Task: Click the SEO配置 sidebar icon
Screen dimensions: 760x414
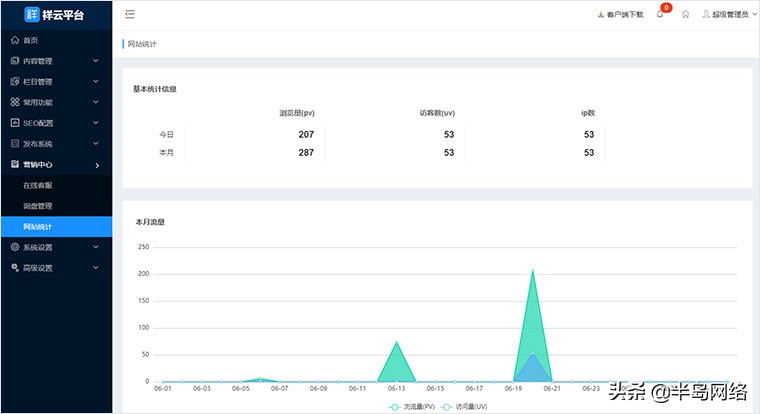Action: [14, 123]
